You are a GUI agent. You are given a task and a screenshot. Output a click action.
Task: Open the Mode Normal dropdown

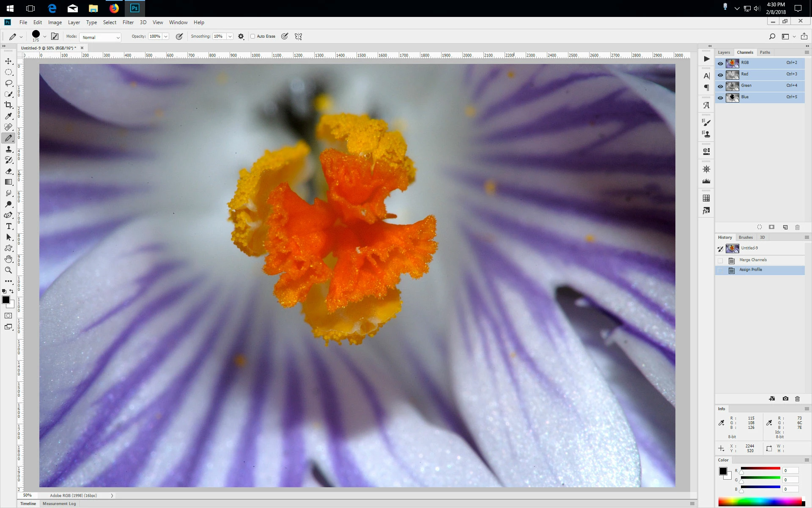[x=101, y=37]
